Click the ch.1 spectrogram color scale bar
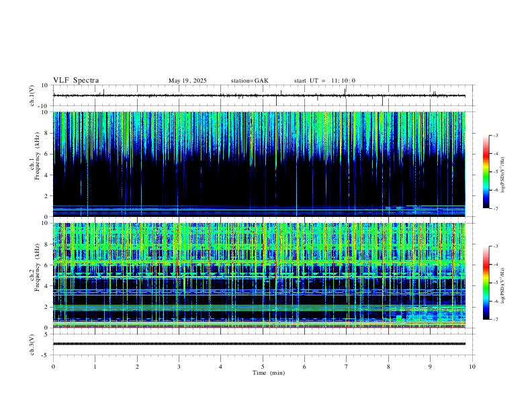Image resolution: width=532 pixels, height=411 pixels. 486,172
